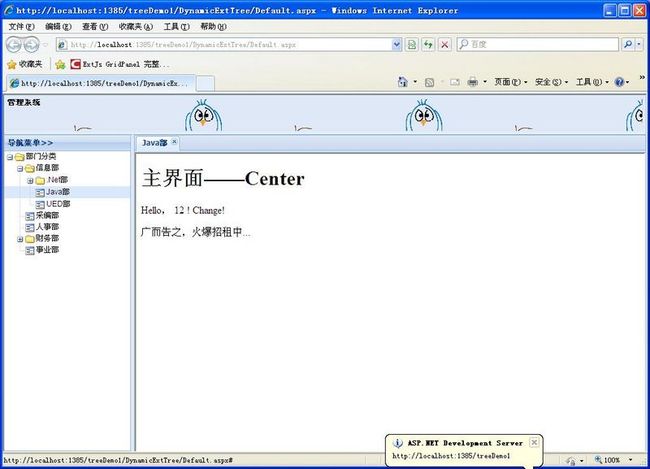Open the search provider dropdown arrow
This screenshot has height=469, width=650.
[x=638, y=44]
